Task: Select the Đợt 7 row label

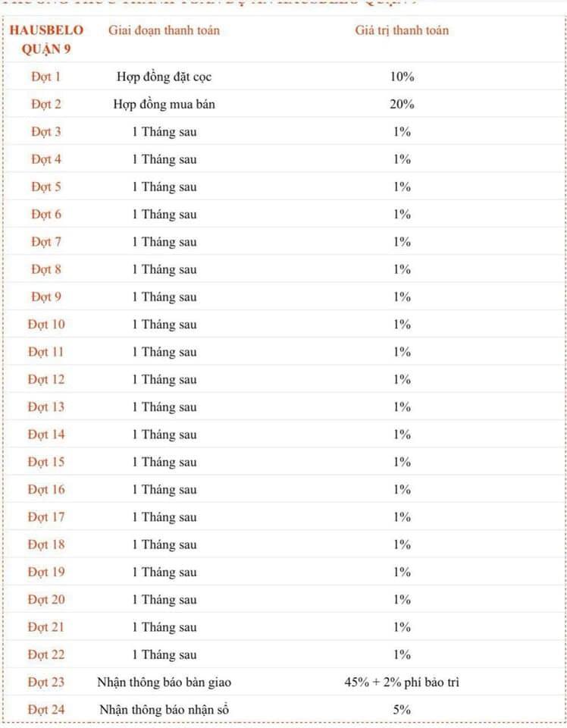Action: tap(46, 242)
